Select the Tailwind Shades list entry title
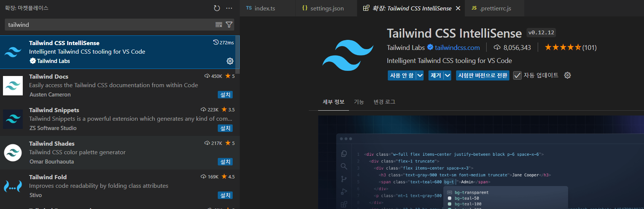 tap(52, 143)
